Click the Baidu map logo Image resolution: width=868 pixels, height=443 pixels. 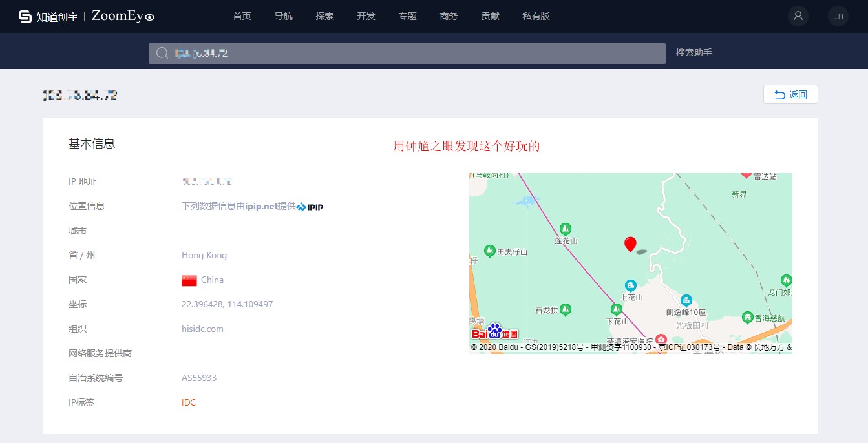pyautogui.click(x=494, y=332)
